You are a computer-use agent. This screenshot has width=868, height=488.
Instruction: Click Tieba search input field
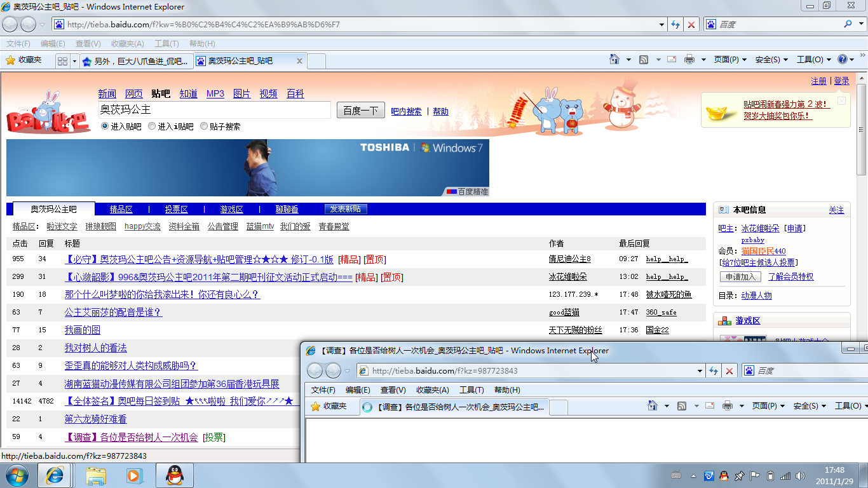coord(215,110)
